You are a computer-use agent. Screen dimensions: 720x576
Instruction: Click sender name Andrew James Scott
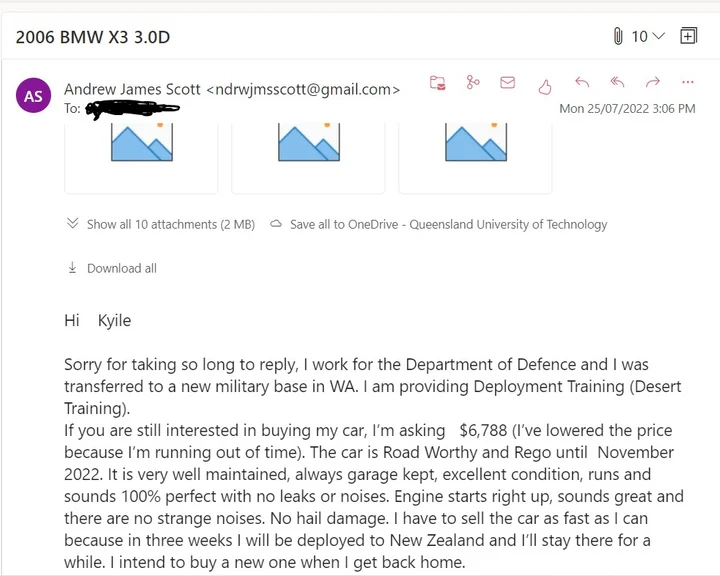click(133, 89)
